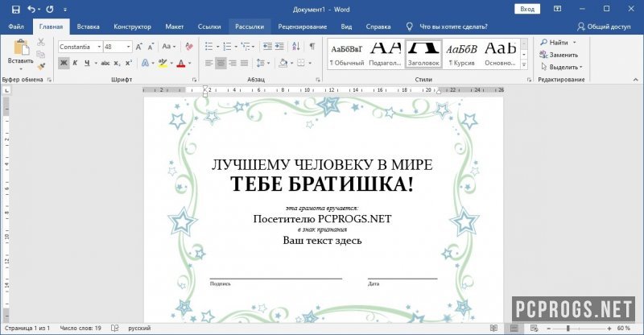Click the 'Что вы хотите сделать?' search field
Viewport: 644px width, 335px height.
(453, 27)
